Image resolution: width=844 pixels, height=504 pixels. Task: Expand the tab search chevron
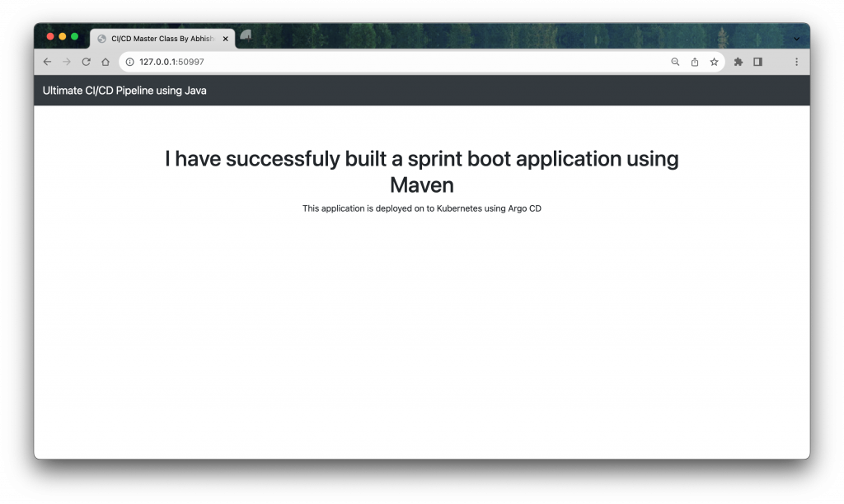[x=797, y=39]
